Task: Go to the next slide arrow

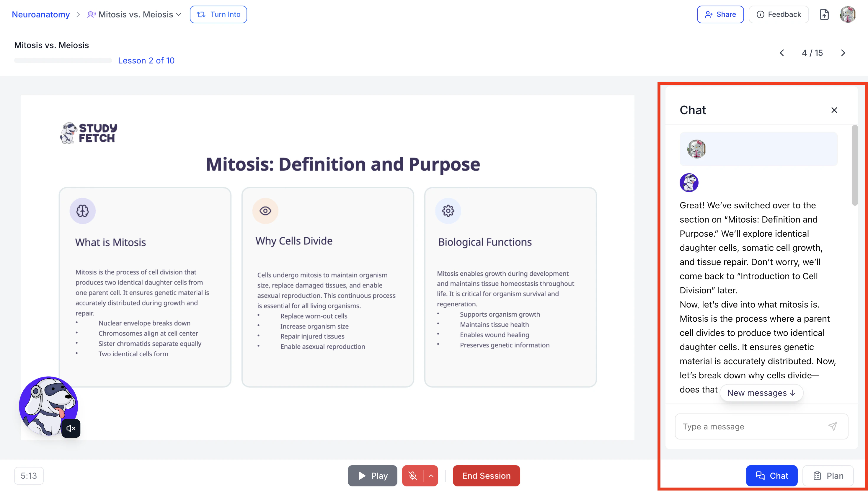Action: [843, 53]
